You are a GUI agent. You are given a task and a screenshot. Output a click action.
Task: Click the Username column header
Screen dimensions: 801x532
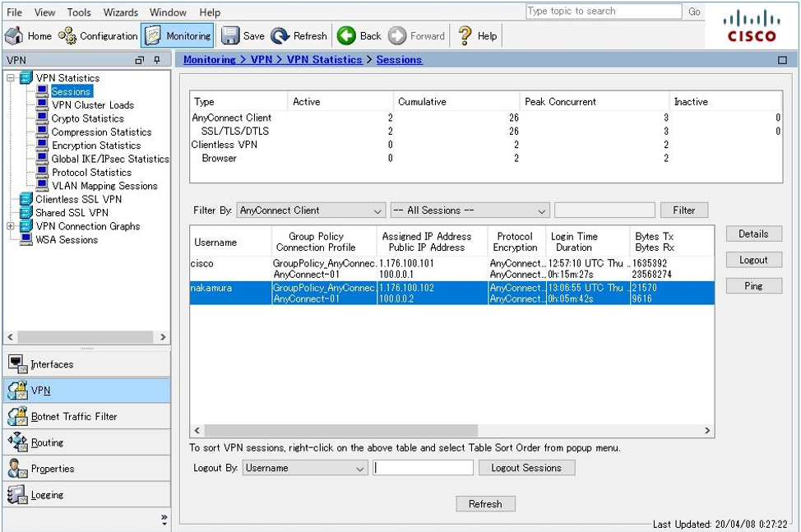[230, 242]
